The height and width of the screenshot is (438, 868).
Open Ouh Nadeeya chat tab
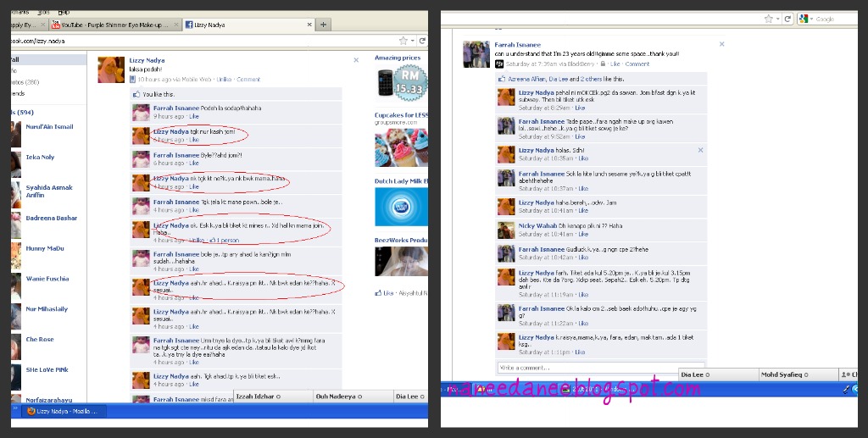click(x=353, y=396)
